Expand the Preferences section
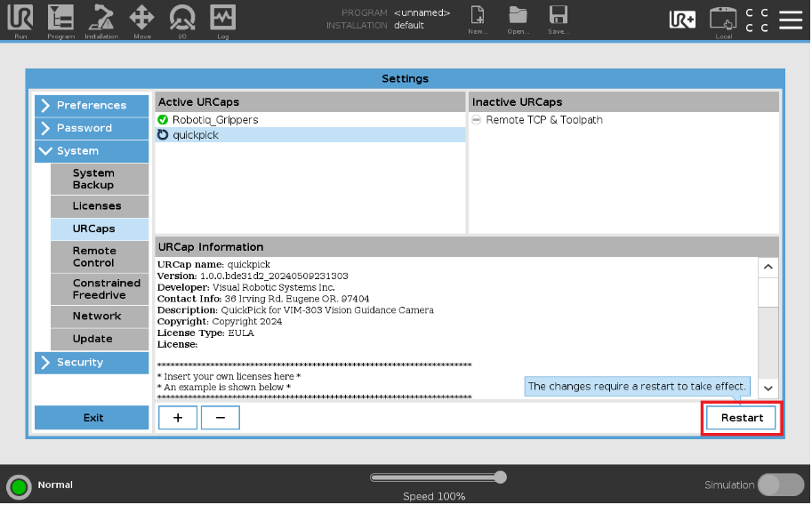The width and height of the screenshot is (812, 505). 92,106
